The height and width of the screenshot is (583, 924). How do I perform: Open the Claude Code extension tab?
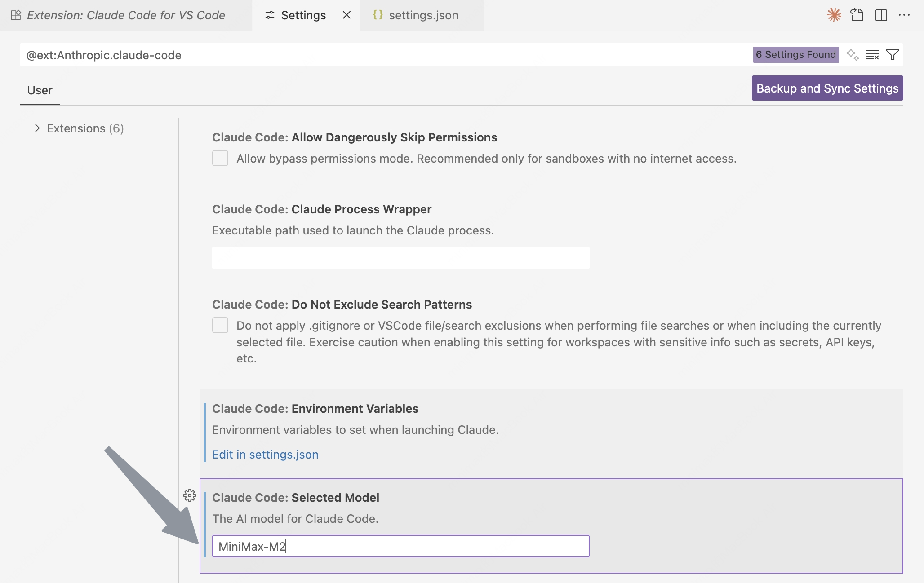[x=126, y=15]
